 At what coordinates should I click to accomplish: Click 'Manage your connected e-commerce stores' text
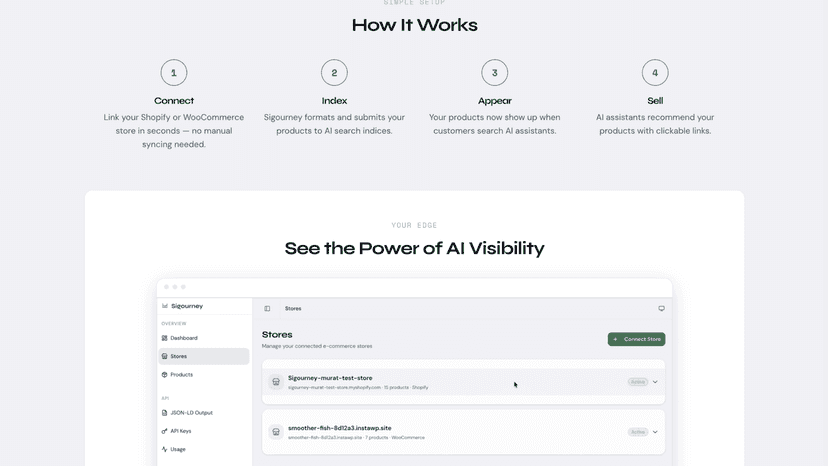click(x=317, y=346)
